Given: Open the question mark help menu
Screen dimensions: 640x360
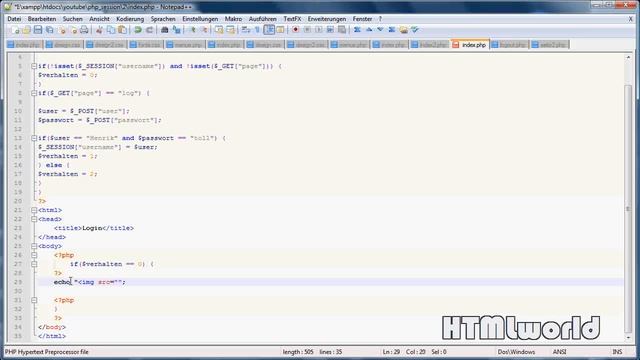Looking at the screenshot, I should point(380,19).
